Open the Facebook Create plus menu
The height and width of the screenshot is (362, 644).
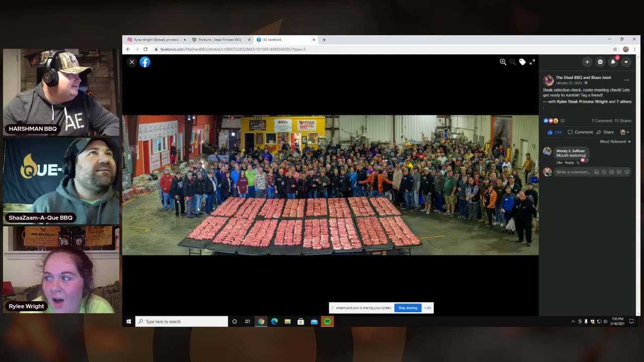587,62
